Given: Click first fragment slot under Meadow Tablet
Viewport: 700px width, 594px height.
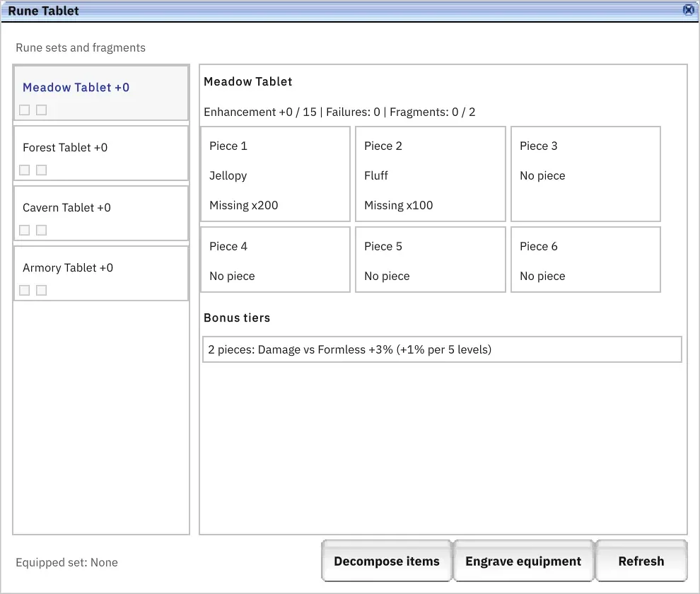Looking at the screenshot, I should (x=25, y=110).
